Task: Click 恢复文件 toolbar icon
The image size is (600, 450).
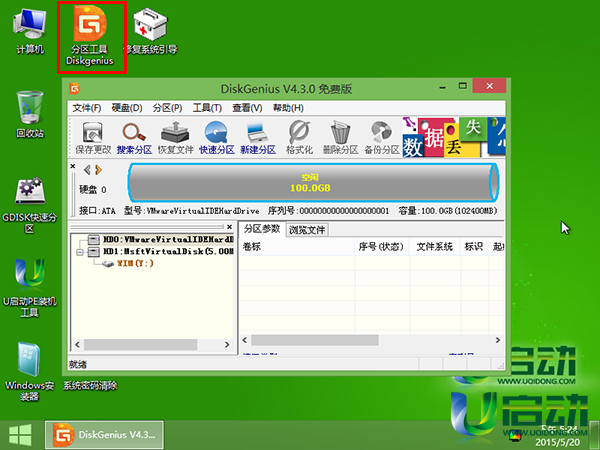Action: (x=176, y=138)
